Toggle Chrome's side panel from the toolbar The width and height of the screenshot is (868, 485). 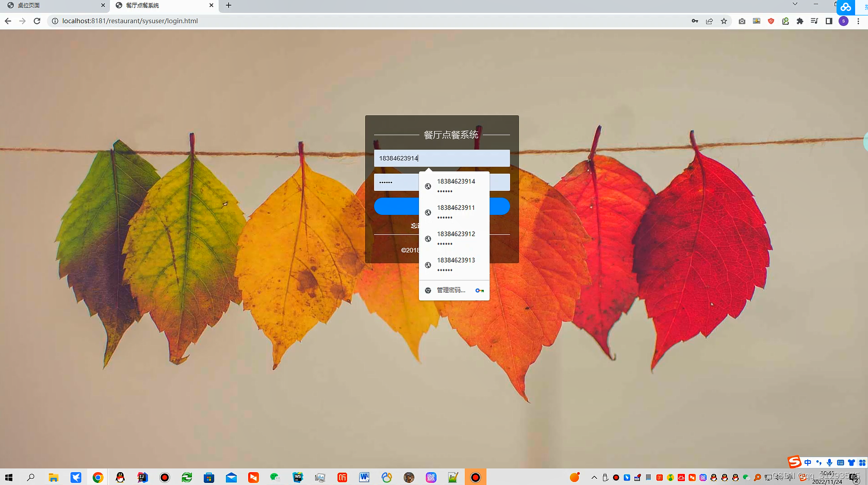[x=829, y=21]
